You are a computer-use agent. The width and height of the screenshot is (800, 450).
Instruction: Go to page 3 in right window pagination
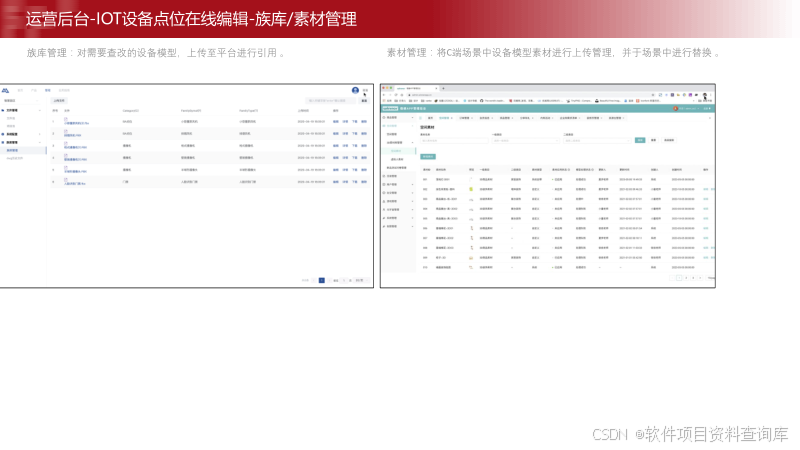693,278
